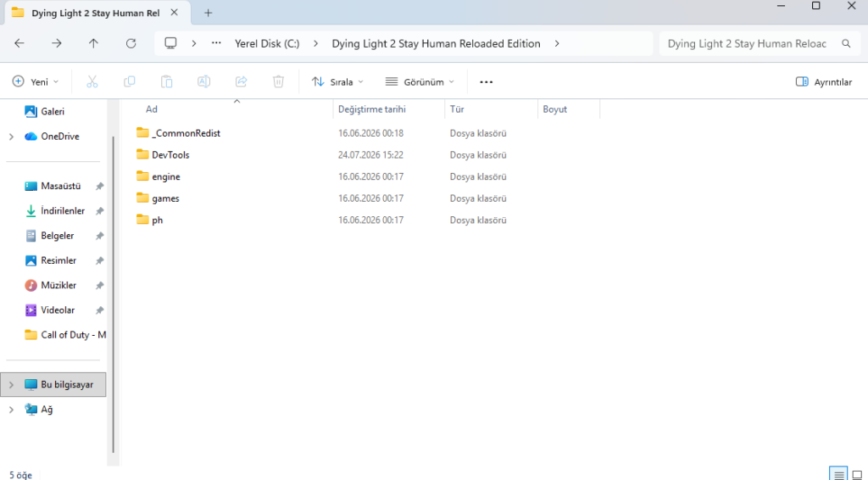Unpin Müzikler using its pin icon
The width and height of the screenshot is (868, 480).
pos(100,285)
